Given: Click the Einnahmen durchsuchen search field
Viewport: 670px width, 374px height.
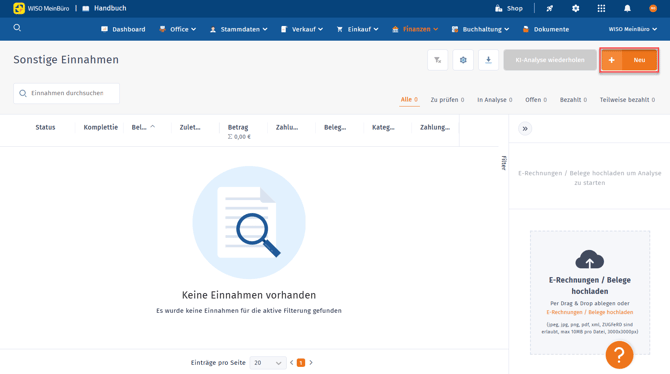Looking at the screenshot, I should click(67, 93).
